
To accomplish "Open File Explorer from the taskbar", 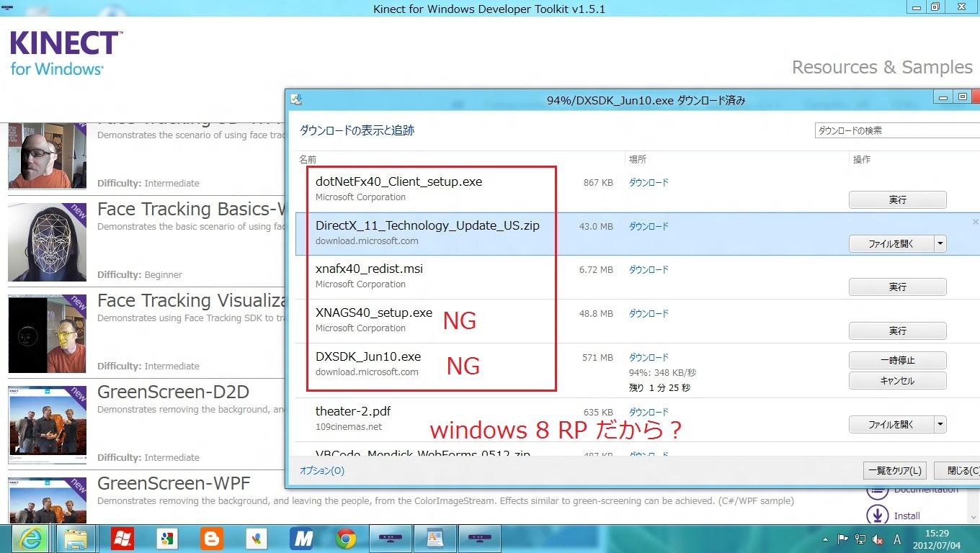I will click(x=76, y=539).
